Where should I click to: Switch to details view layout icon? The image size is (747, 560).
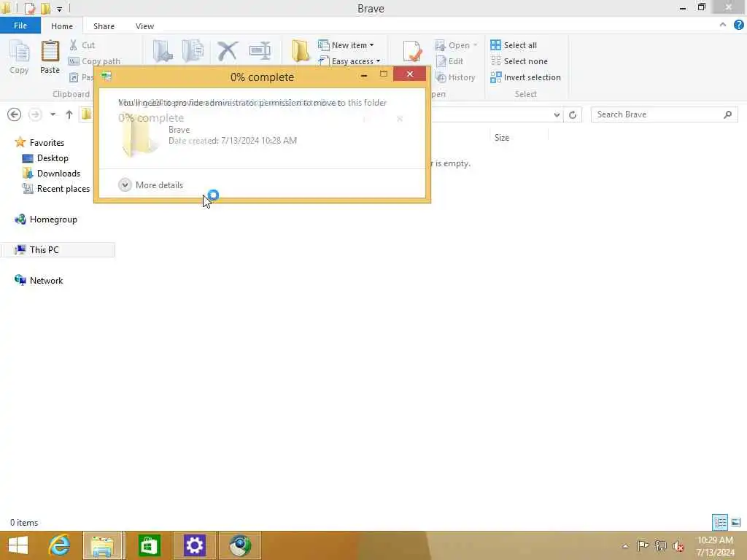(720, 522)
